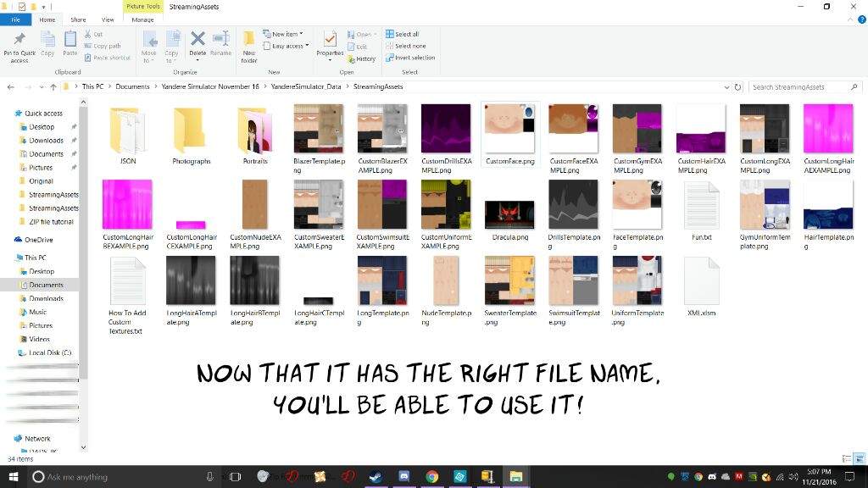868x488 pixels.
Task: Open Discord from the taskbar
Action: (404, 476)
